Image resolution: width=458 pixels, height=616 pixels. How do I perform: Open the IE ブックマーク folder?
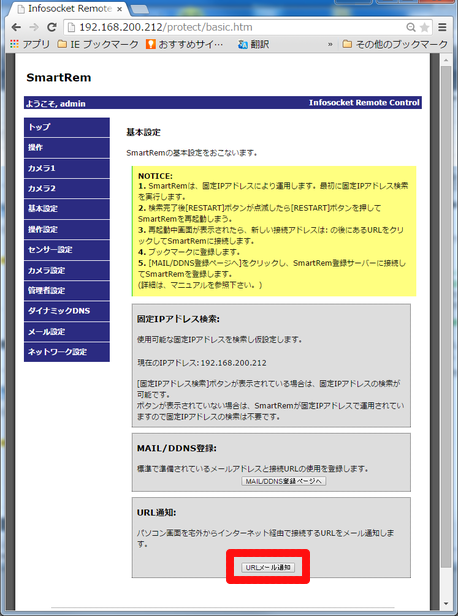[x=98, y=44]
